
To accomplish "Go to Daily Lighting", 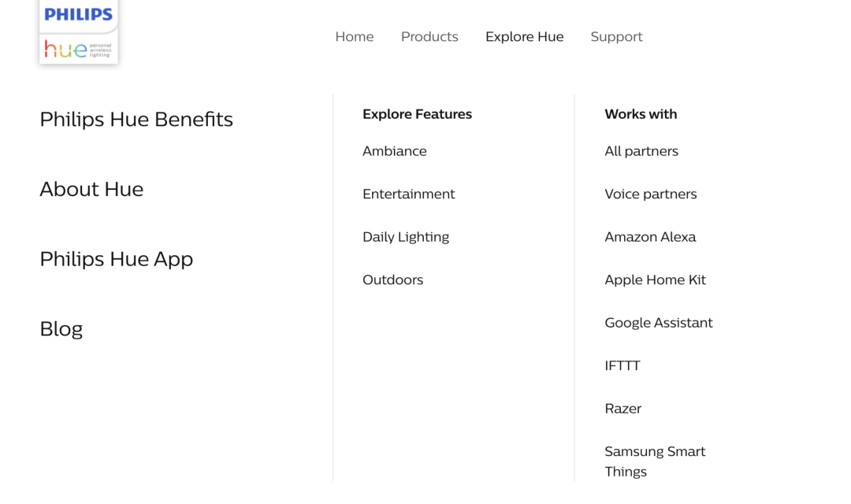I will (406, 237).
